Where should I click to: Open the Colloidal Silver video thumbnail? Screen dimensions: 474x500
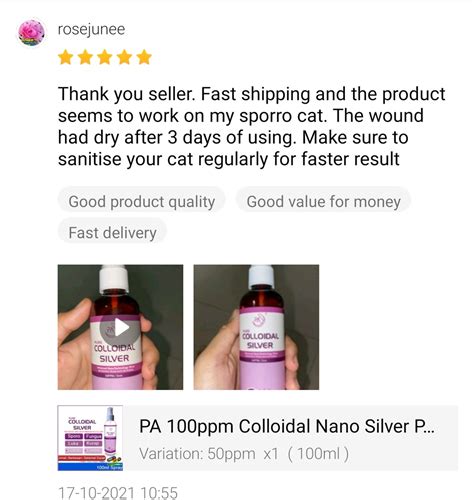[x=120, y=327]
